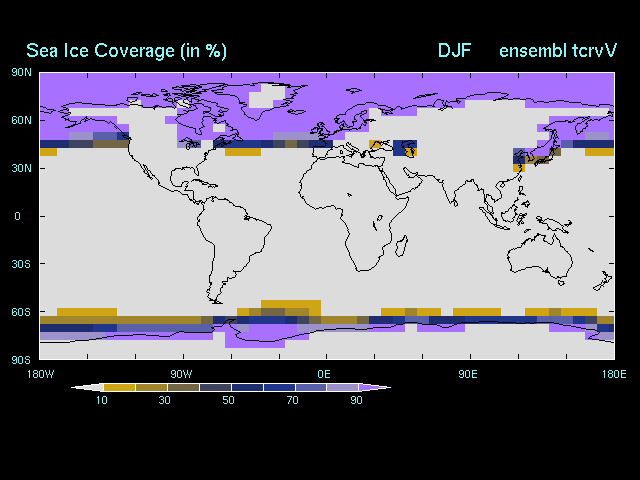This screenshot has height=480, width=640.
Task: Click the 60S latitude axis label
Action: coord(20,312)
